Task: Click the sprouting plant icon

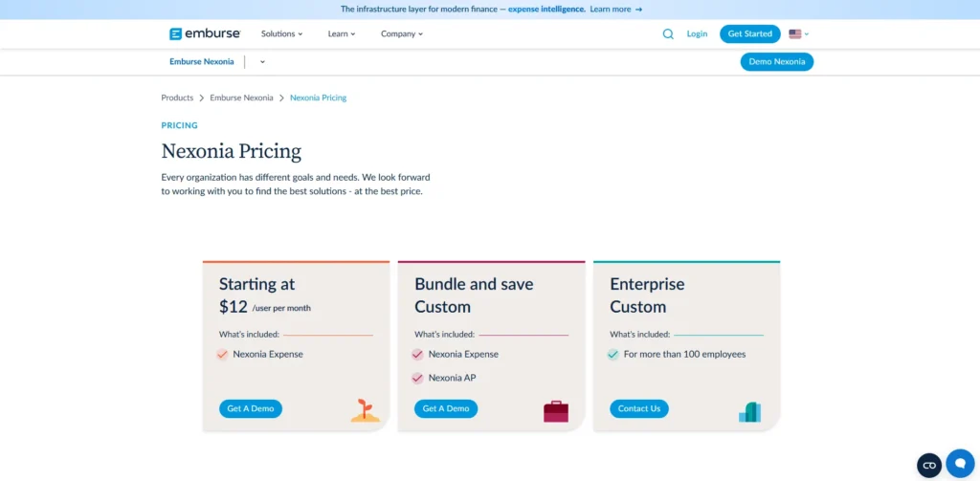Action: pyautogui.click(x=366, y=410)
